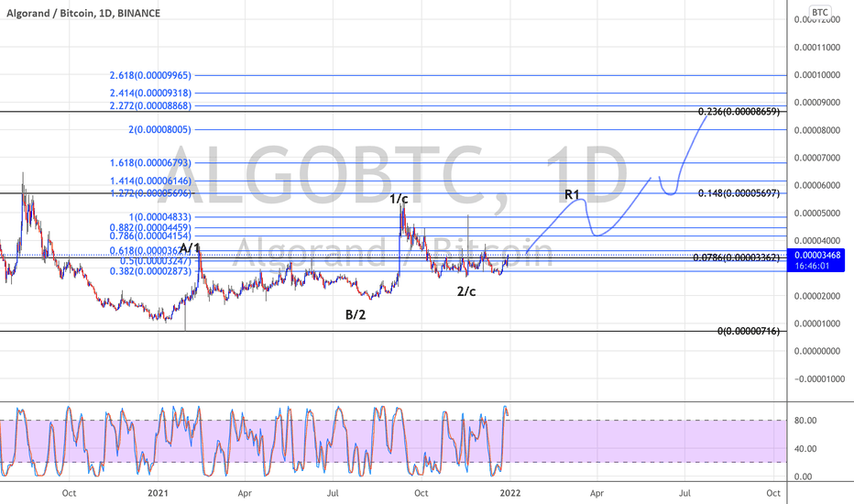Select the 0.882(0.00004459) Fibonacci label
Image resolution: width=854 pixels, height=504 pixels.
(150, 228)
